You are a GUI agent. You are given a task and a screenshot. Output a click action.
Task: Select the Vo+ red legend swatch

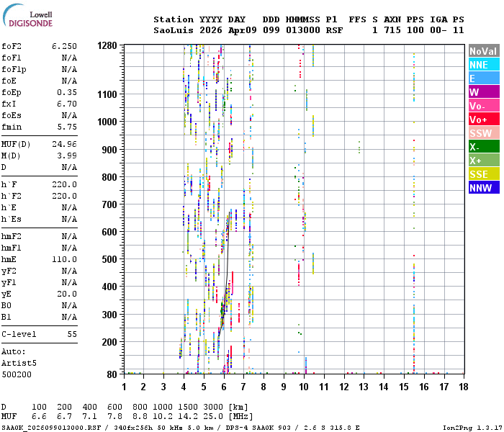tap(484, 120)
